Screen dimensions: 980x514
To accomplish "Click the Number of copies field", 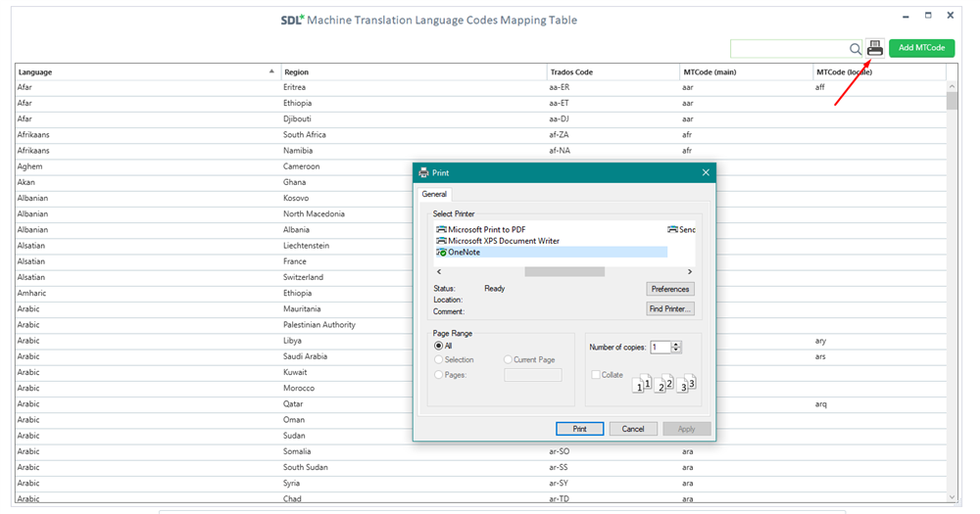I will point(660,348).
